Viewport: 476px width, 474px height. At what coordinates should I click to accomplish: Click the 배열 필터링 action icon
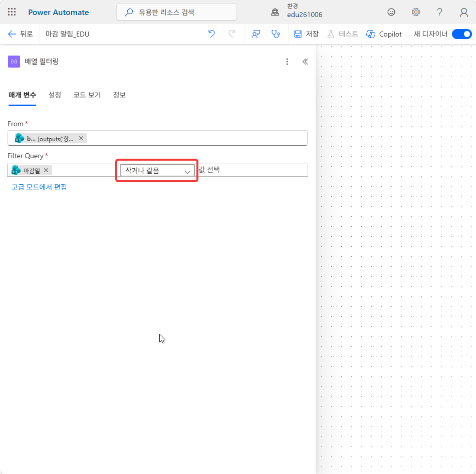click(14, 62)
